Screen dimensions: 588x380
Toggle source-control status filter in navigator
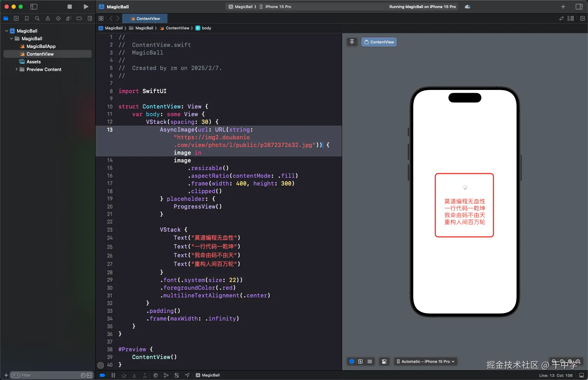pos(89,375)
